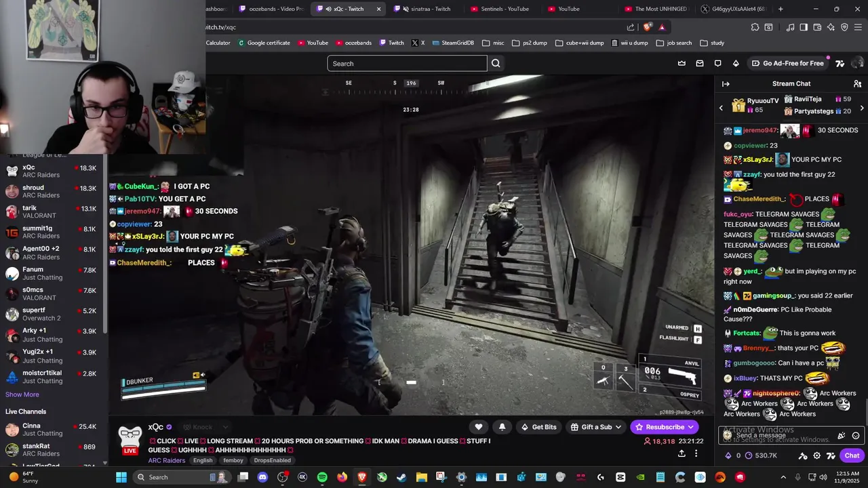
Task: Open stankRat under Live Channels
Action: coord(53,450)
